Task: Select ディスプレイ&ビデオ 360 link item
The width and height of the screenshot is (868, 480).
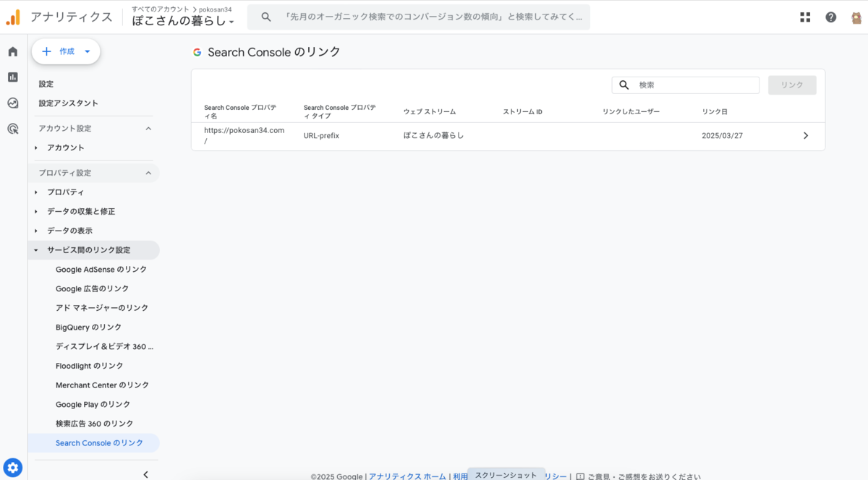Action: coord(104,346)
